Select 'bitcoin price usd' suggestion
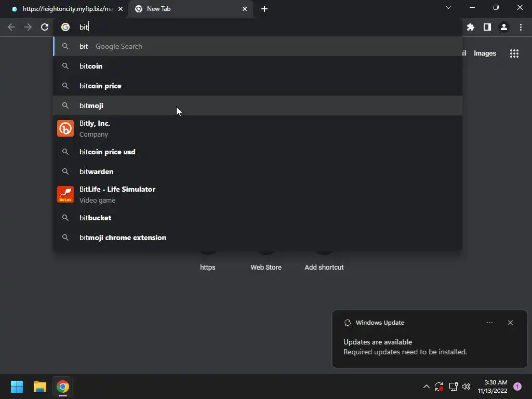Viewport: 532px width, 399px height. pos(258,152)
